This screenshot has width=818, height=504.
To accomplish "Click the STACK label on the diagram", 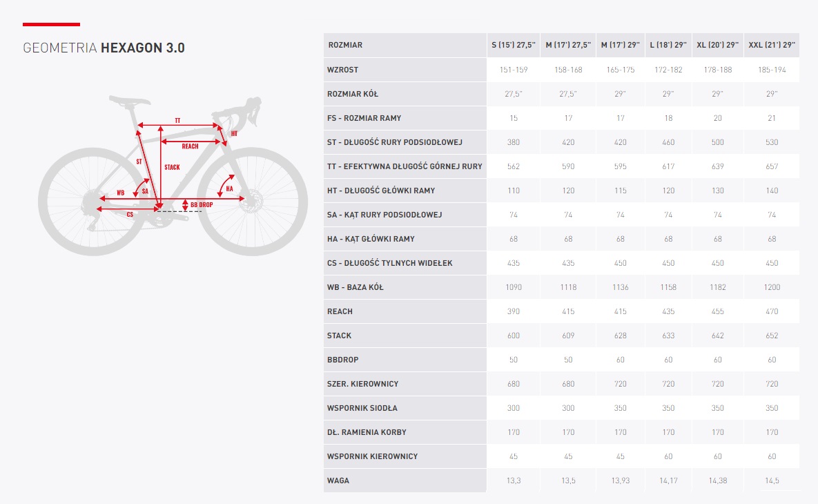I will click(172, 167).
